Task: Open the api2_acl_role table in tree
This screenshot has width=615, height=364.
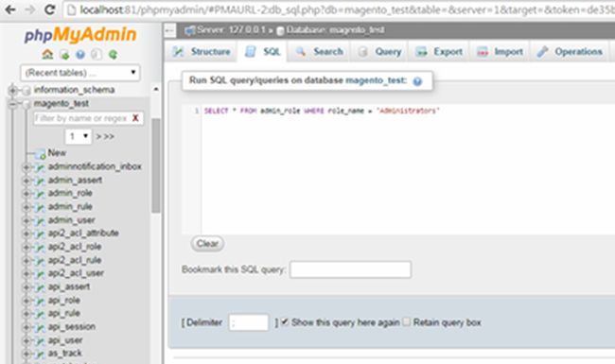Action: [75, 247]
